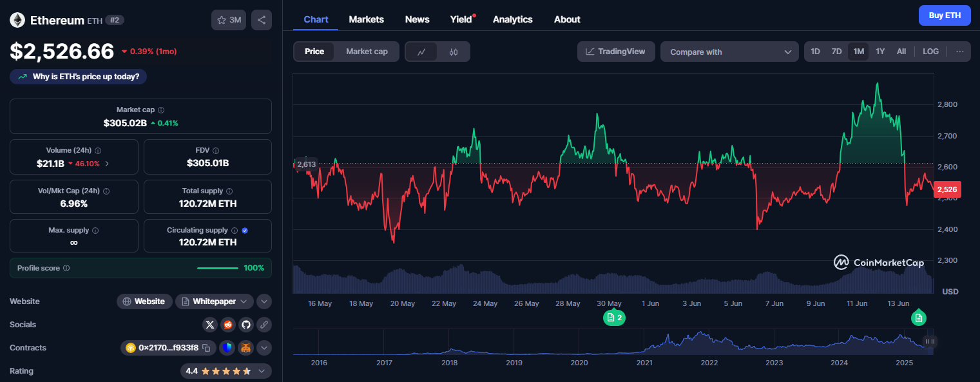Switch to the Yield tab

461,19
